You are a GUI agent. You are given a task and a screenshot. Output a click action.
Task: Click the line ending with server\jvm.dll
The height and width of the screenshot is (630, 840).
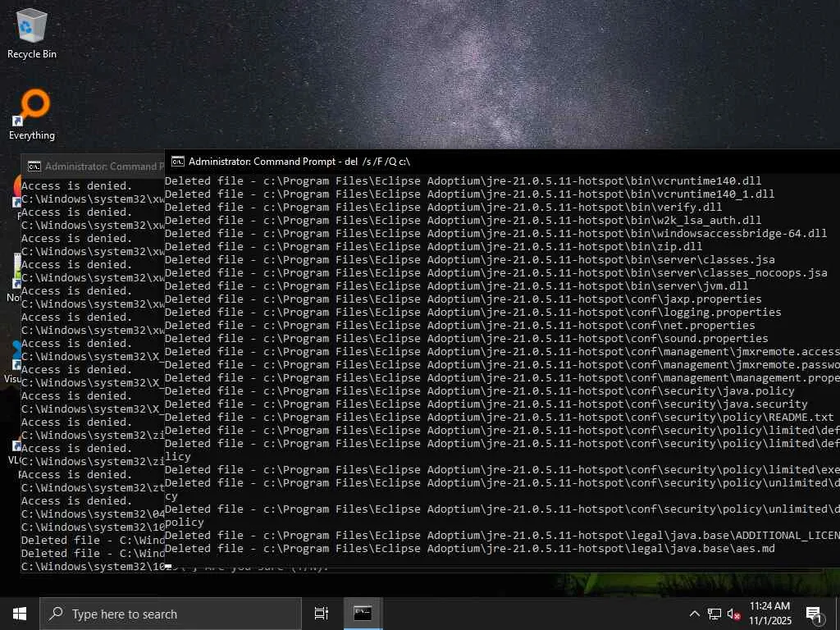456,286
